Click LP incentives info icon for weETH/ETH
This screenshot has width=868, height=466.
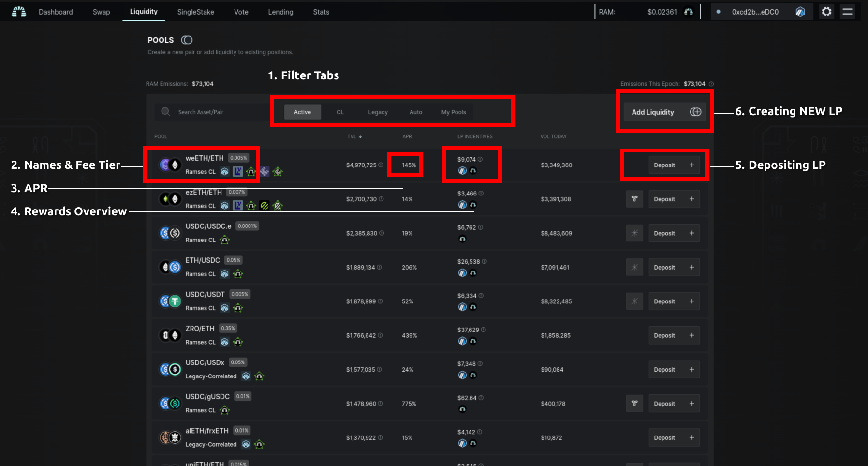[480, 159]
